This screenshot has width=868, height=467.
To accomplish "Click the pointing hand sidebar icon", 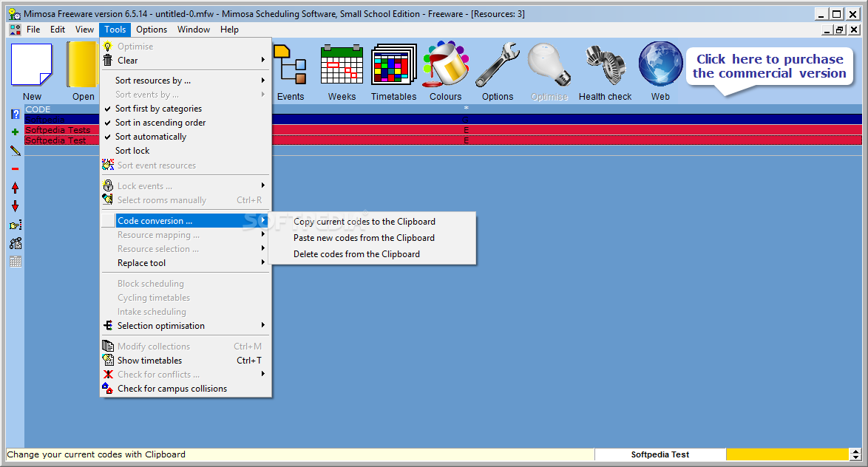I will click(16, 225).
